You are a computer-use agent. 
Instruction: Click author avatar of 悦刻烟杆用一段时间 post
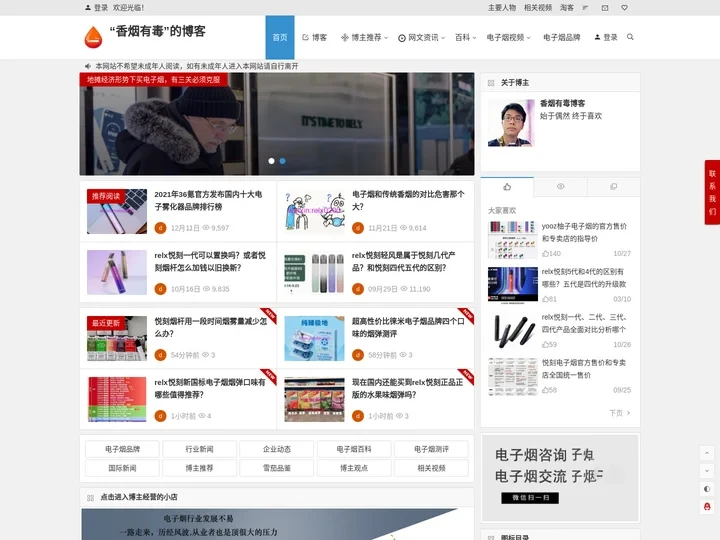[160, 355]
